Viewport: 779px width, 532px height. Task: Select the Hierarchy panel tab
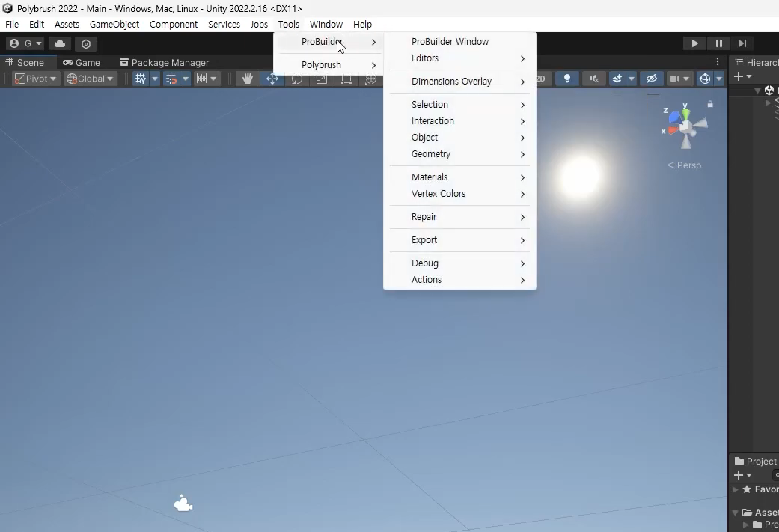tap(756, 62)
